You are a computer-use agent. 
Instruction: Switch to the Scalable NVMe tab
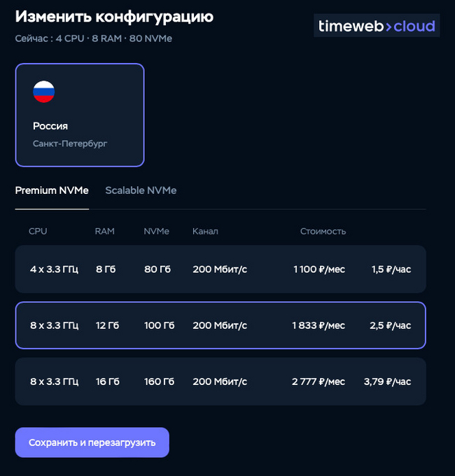click(141, 190)
